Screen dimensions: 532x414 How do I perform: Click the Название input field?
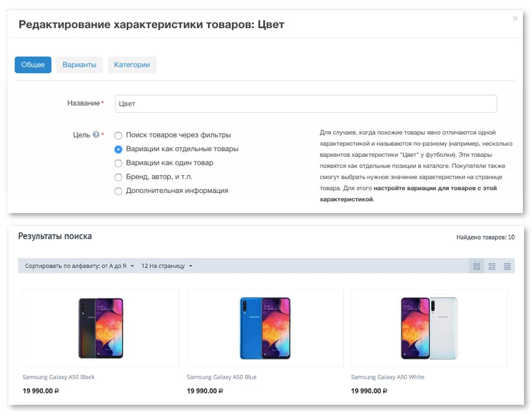click(x=305, y=104)
